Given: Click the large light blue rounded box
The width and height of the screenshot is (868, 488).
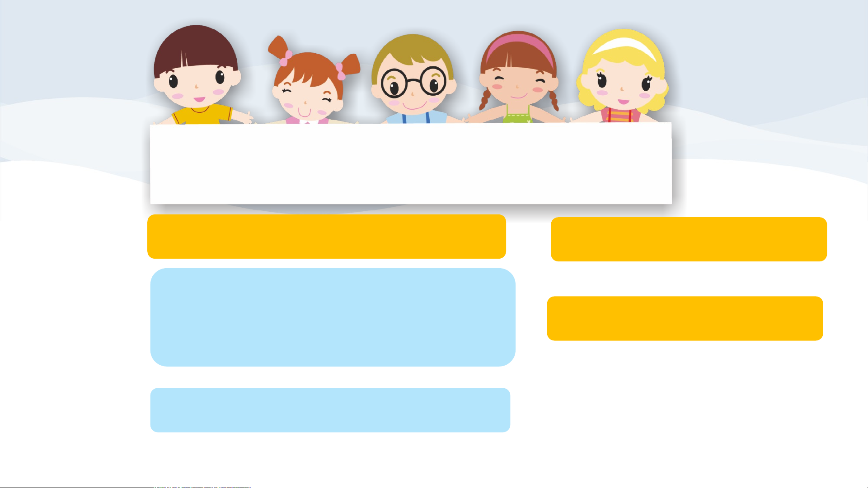Looking at the screenshot, I should tap(333, 317).
